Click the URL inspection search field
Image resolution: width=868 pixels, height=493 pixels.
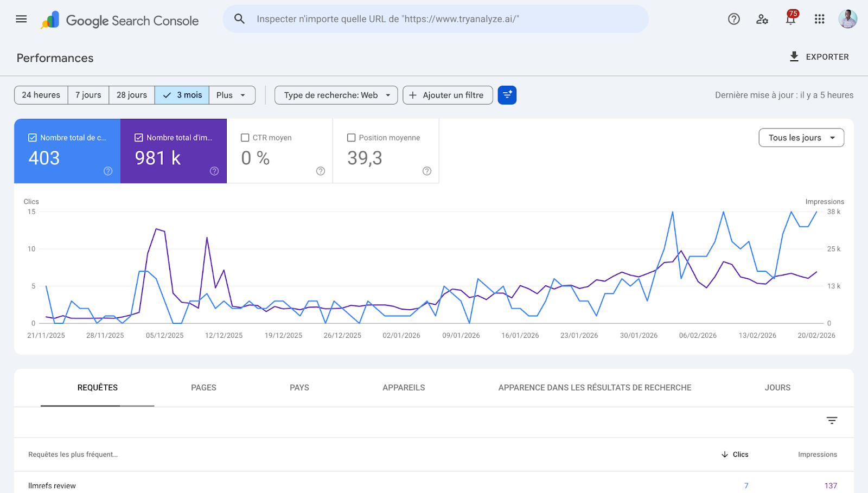coord(434,18)
